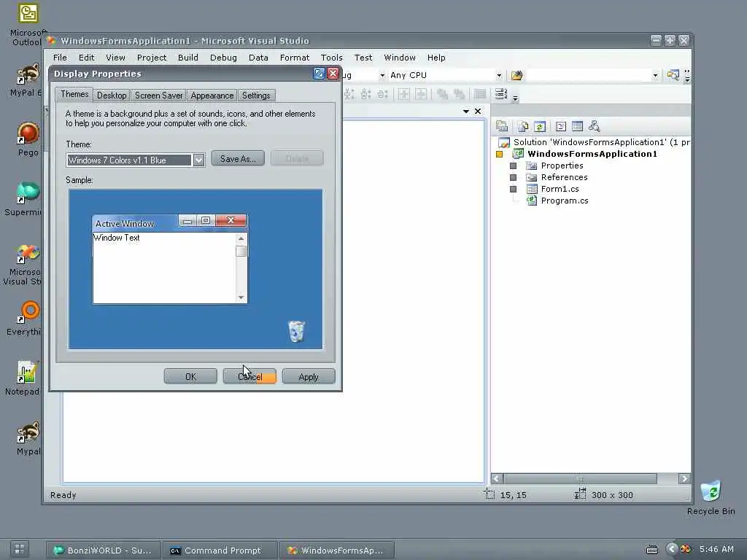Viewport: 747px width, 560px height.
Task: Click the Find in Files icon at toolbar right
Action: [673, 75]
